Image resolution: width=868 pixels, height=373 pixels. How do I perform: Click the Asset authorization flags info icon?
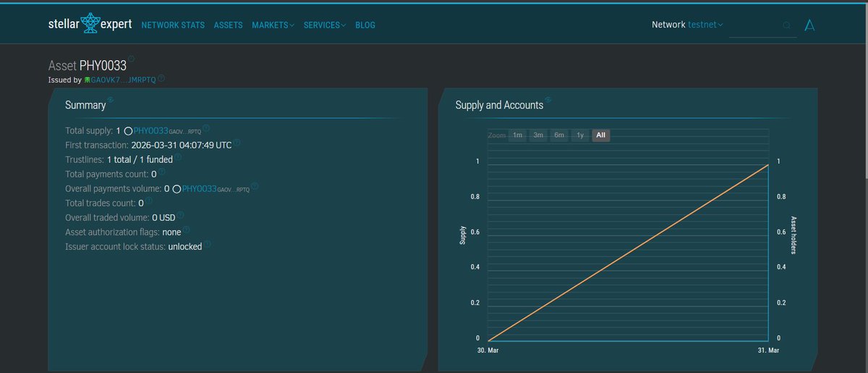tap(187, 230)
